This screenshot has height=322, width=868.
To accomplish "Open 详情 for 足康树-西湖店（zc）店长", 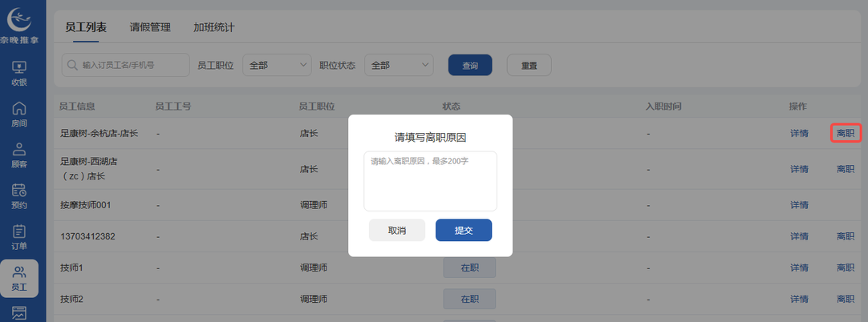I will tap(799, 169).
